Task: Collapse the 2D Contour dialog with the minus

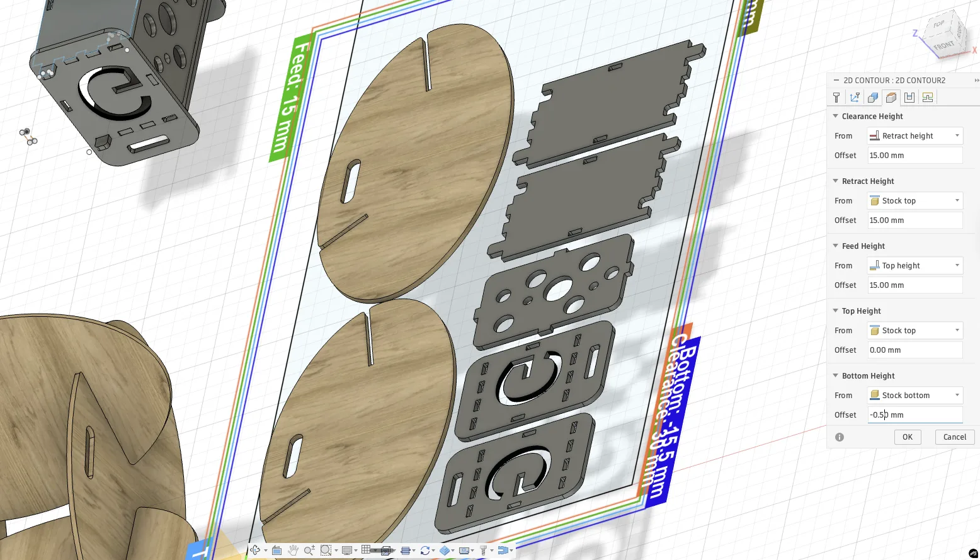Action: click(836, 80)
